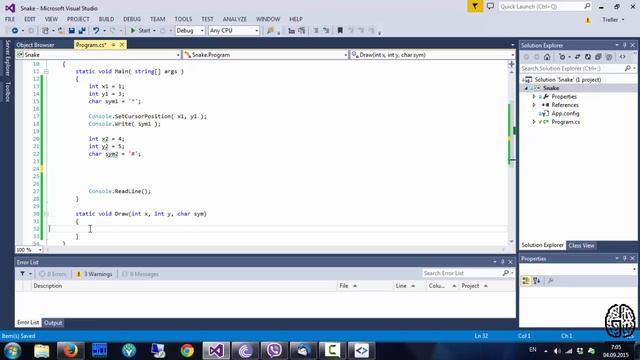Image resolution: width=640 pixels, height=360 pixels.
Task: Open the notifications flag icon in title bar
Action: 475,7
